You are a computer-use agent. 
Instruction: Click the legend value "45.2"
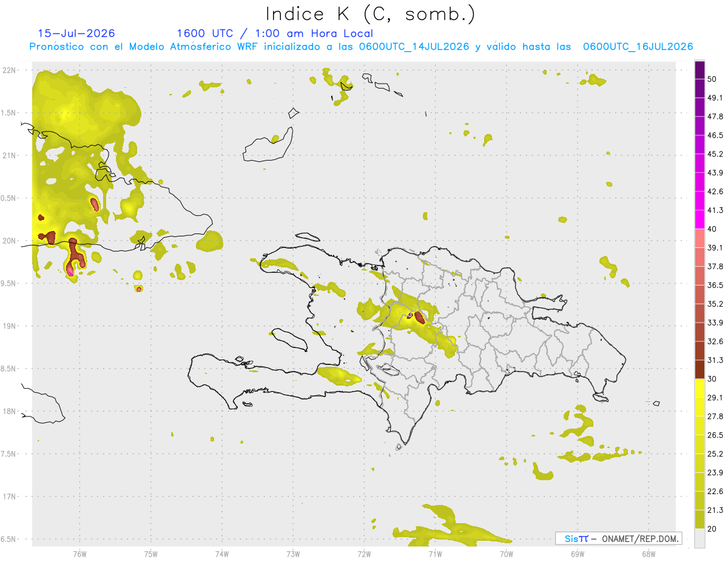[716, 154]
